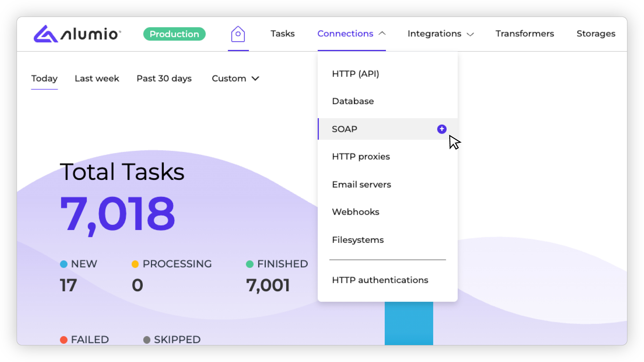Switch to the Last week tab
This screenshot has width=644, height=362.
97,78
